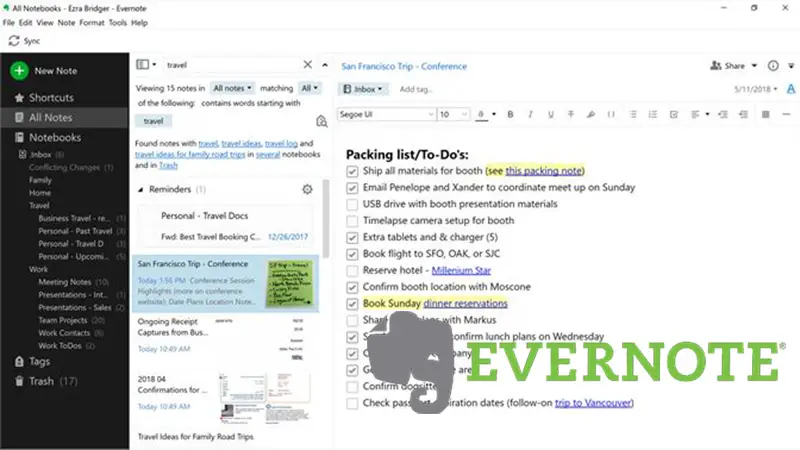Toggle italic formatting
The image size is (800, 450).
[530, 114]
